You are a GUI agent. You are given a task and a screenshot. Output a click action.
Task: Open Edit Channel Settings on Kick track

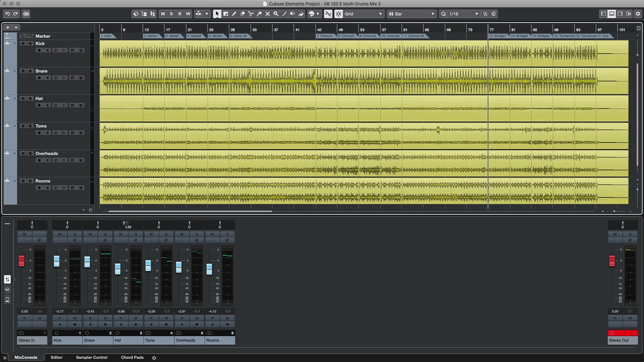pos(56,50)
